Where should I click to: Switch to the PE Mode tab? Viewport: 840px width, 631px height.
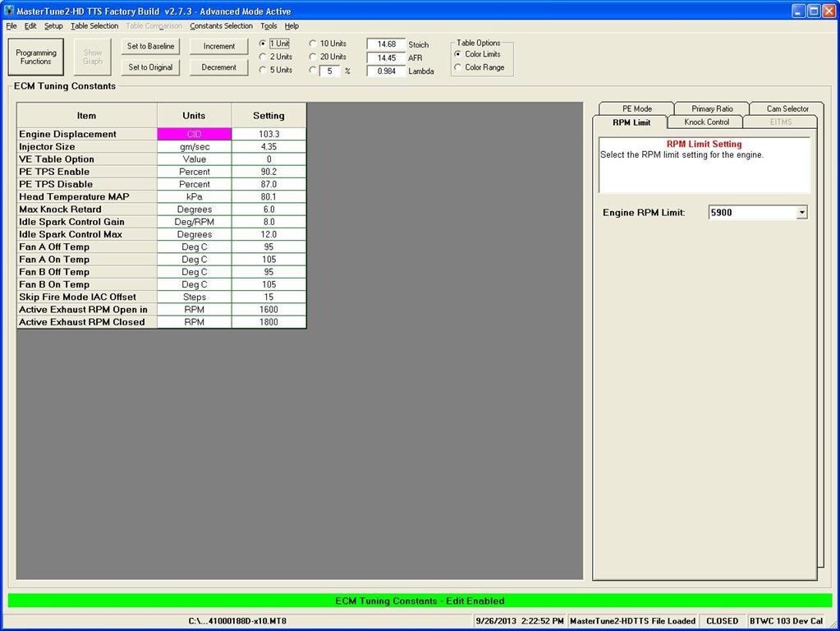(x=636, y=108)
